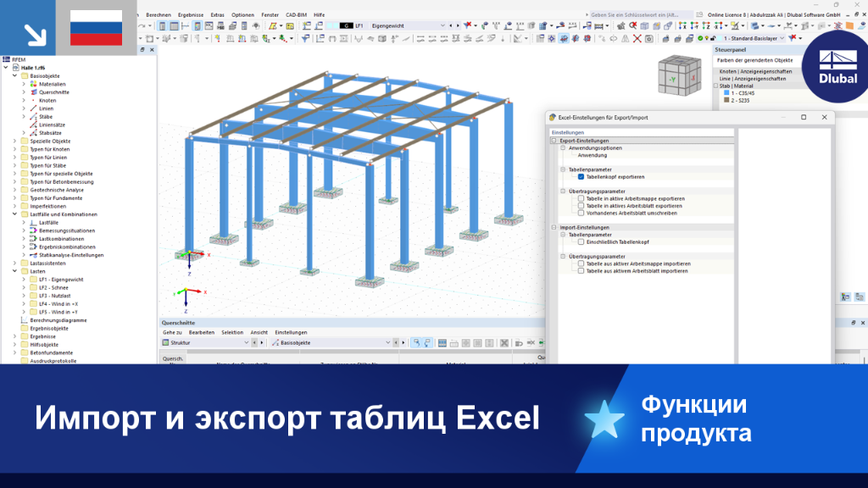Check Einschließlich Tabellenkopf option
This screenshot has height=488, width=868.
click(x=581, y=241)
